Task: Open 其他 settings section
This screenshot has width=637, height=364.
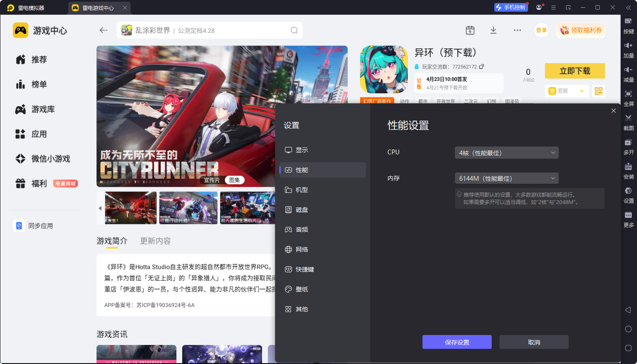Action: pos(323,309)
